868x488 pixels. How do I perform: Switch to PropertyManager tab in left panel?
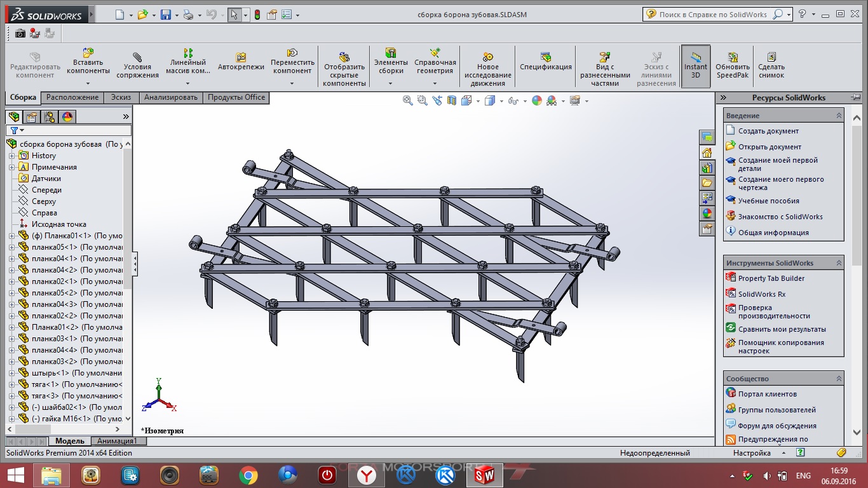click(x=32, y=117)
